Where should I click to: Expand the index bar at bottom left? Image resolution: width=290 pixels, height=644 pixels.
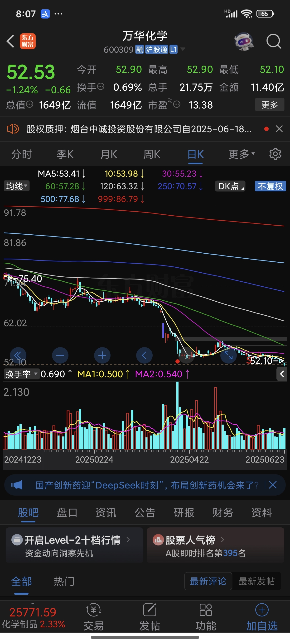[x=33, y=603]
